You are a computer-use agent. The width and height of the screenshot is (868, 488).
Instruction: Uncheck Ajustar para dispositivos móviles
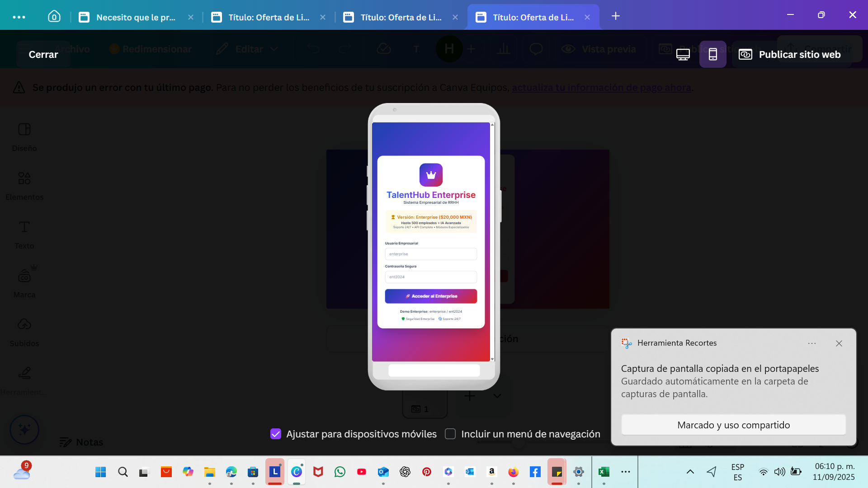point(276,434)
